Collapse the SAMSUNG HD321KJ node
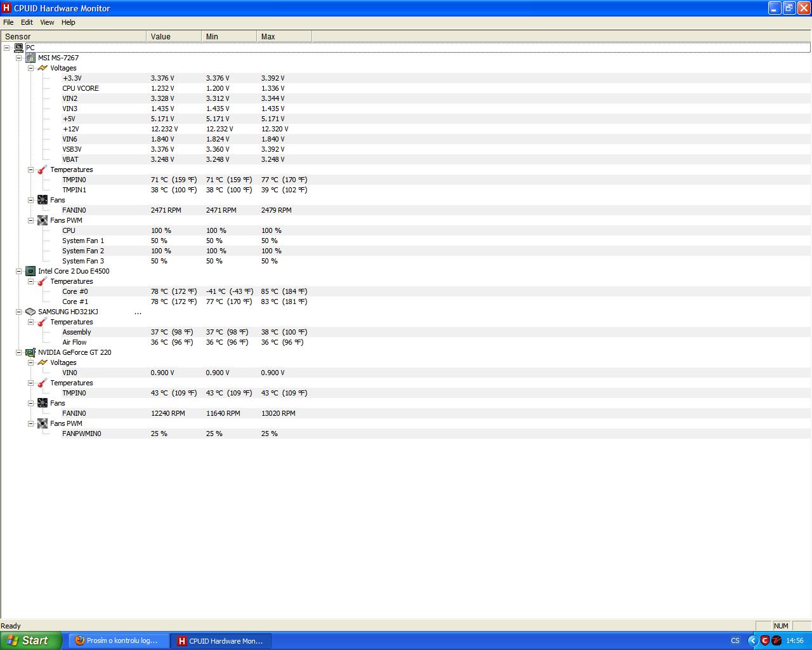Image resolution: width=812 pixels, height=650 pixels. [18, 312]
